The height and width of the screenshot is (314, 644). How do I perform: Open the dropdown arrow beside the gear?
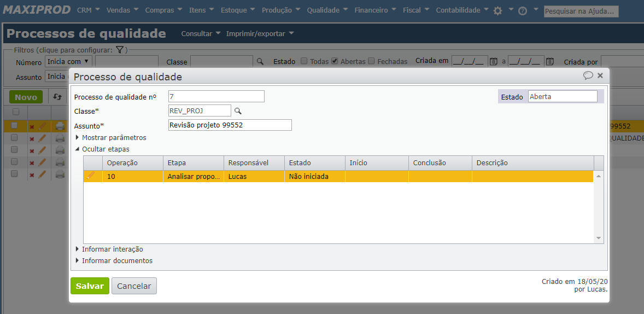[511, 9]
